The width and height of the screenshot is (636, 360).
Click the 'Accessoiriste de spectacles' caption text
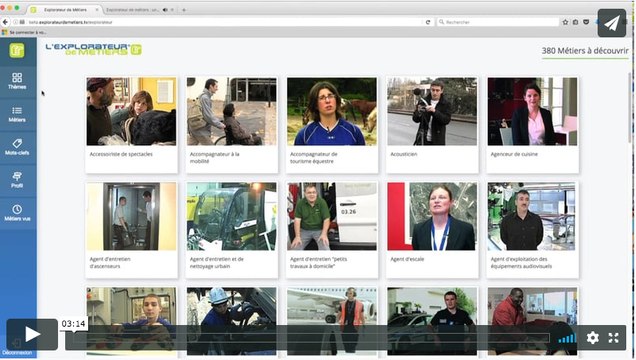[x=121, y=154]
